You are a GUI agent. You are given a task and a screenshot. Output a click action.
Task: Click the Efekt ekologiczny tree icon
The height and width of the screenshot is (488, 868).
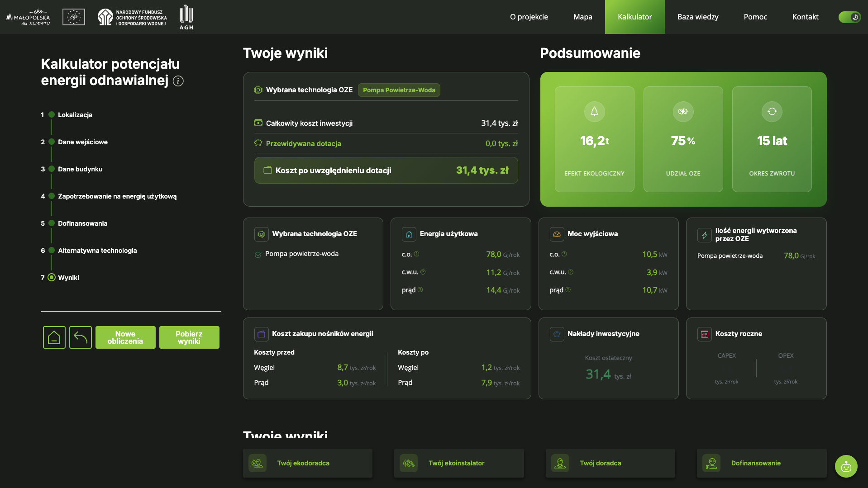594,112
